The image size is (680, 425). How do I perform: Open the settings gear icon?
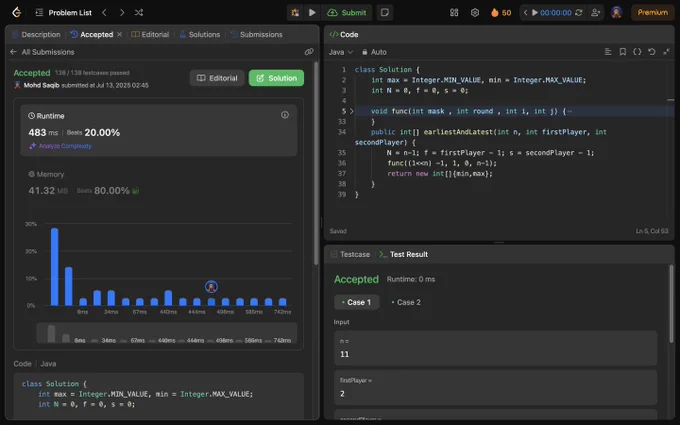(474, 13)
